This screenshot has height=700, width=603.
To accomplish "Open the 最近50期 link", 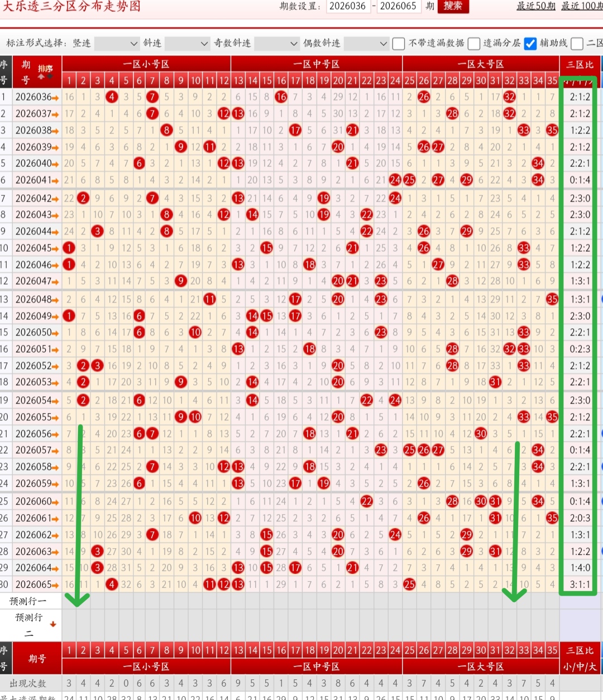I will pyautogui.click(x=536, y=6).
